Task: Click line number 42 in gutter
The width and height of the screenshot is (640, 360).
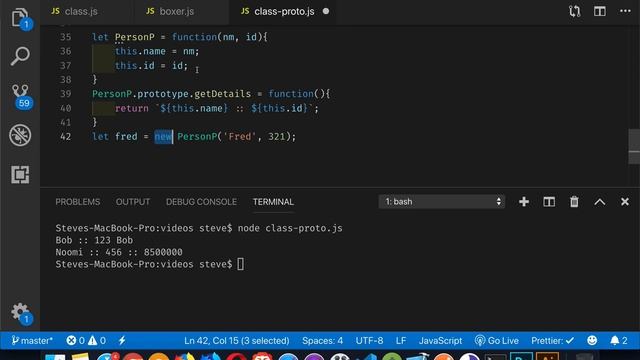Action: 66,137
